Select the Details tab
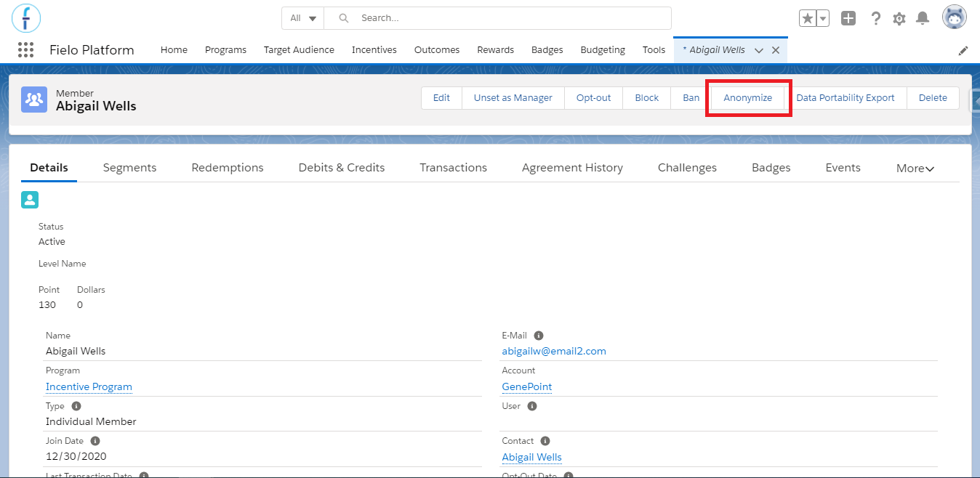 click(x=49, y=168)
